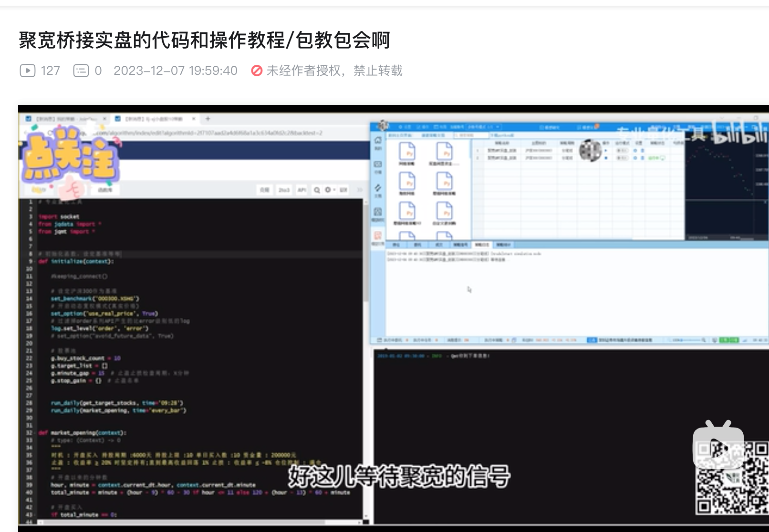The height and width of the screenshot is (532, 769).
Task: Click the magnifier search icon in editor toolbar
Action: 317,190
